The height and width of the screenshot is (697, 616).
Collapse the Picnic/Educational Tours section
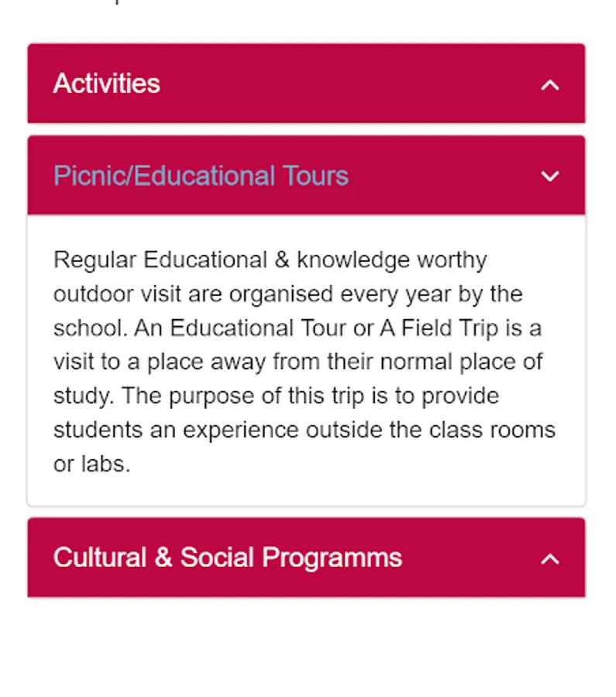tap(306, 176)
